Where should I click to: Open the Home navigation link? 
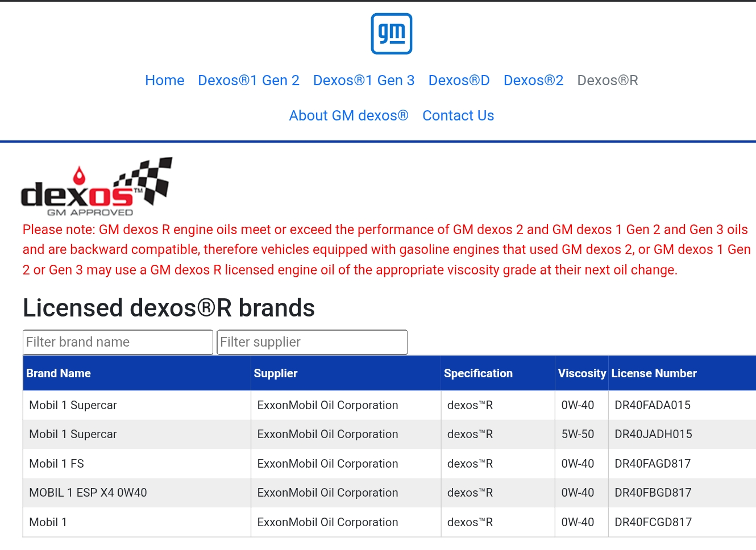coord(165,81)
